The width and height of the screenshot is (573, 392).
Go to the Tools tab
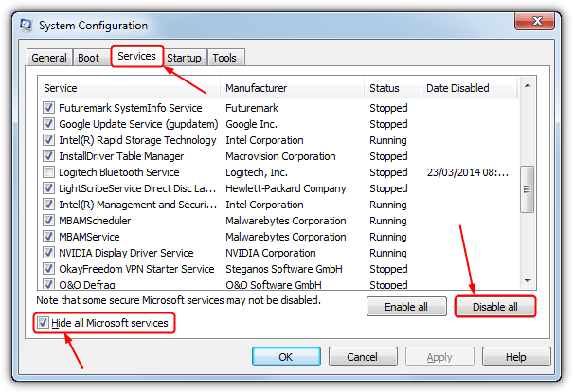click(x=224, y=58)
